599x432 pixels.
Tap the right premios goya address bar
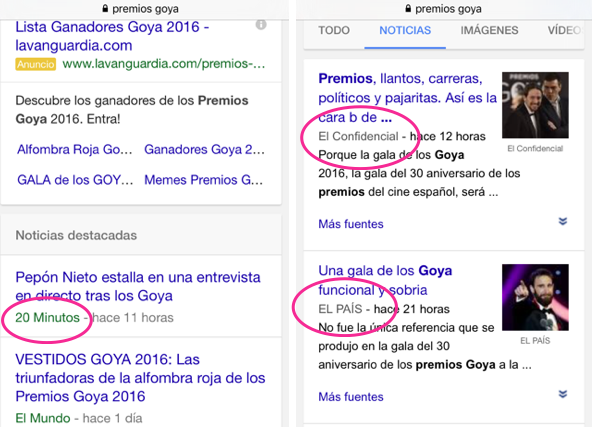(x=444, y=9)
